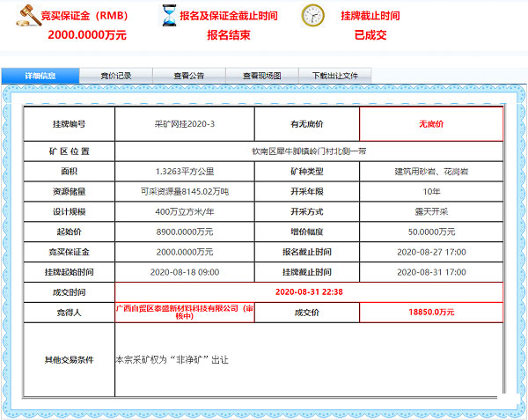The image size is (528, 420).
Task: Click the mineral type 建筑用砂岩、花岗岩
Action: [431, 171]
